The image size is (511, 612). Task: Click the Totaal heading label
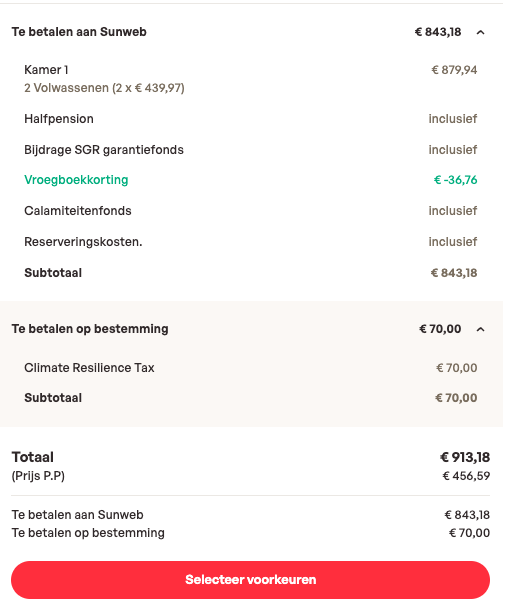pyautogui.click(x=32, y=457)
